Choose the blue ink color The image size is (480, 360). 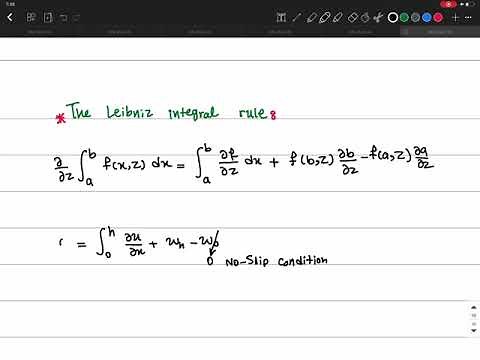427,17
